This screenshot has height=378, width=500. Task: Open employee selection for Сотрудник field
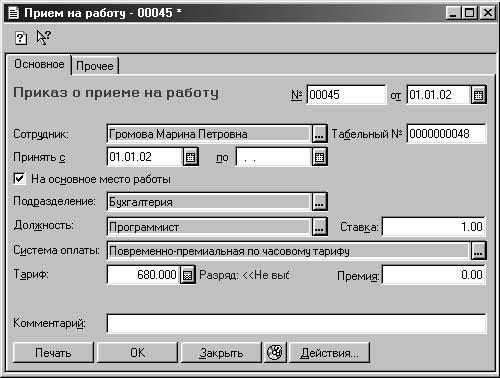319,134
